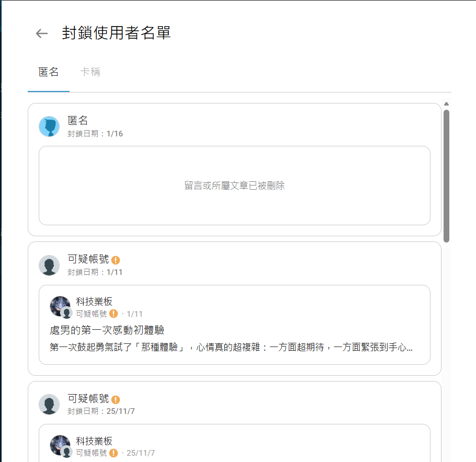Click the 匿名 username blocked on 1/16
Viewport: 476px width, 462px height.
click(x=78, y=120)
